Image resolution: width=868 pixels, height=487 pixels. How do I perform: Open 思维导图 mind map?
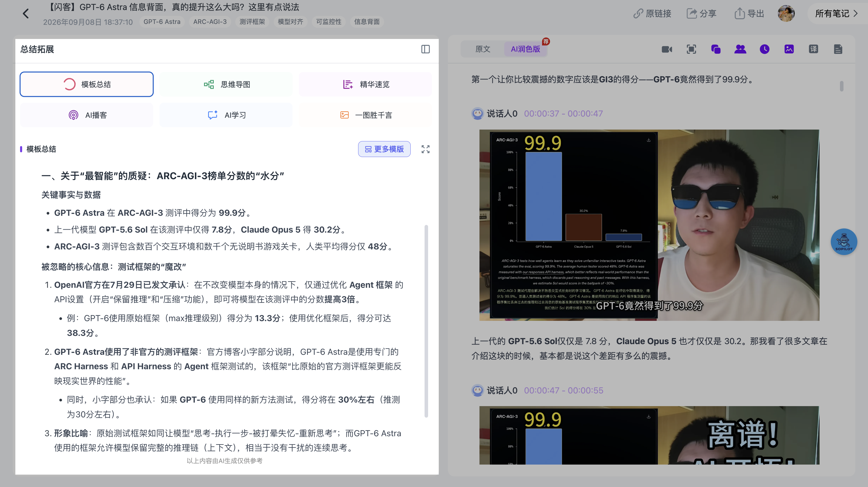(226, 84)
